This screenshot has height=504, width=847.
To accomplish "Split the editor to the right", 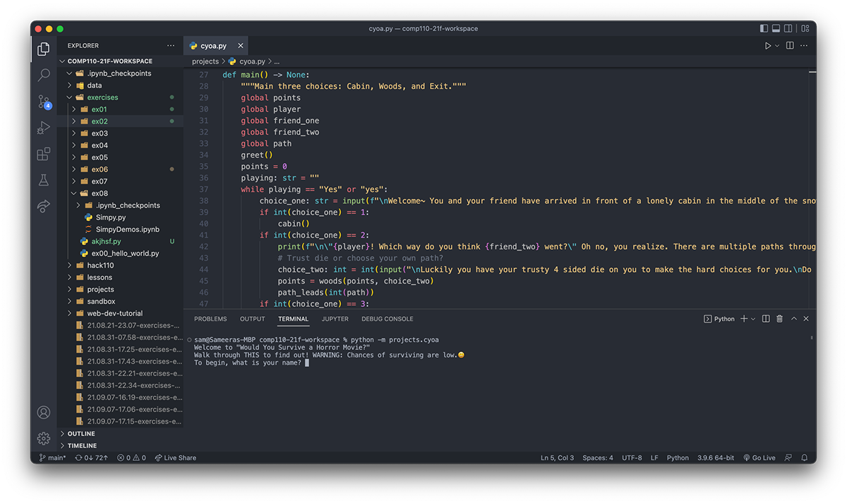I will coord(790,46).
